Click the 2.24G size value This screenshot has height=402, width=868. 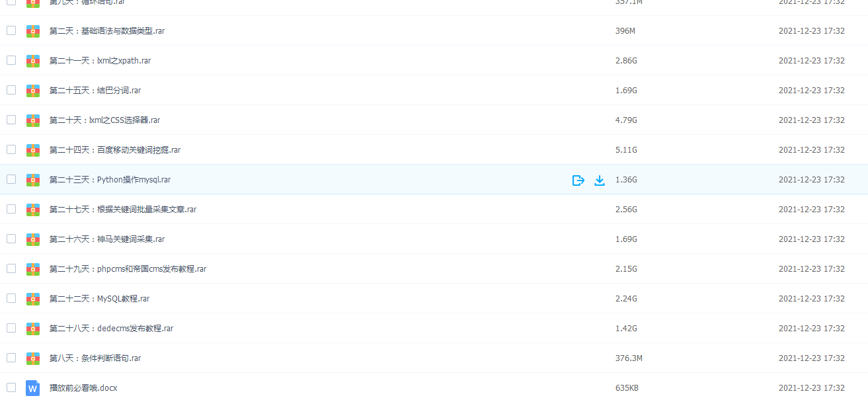626,299
